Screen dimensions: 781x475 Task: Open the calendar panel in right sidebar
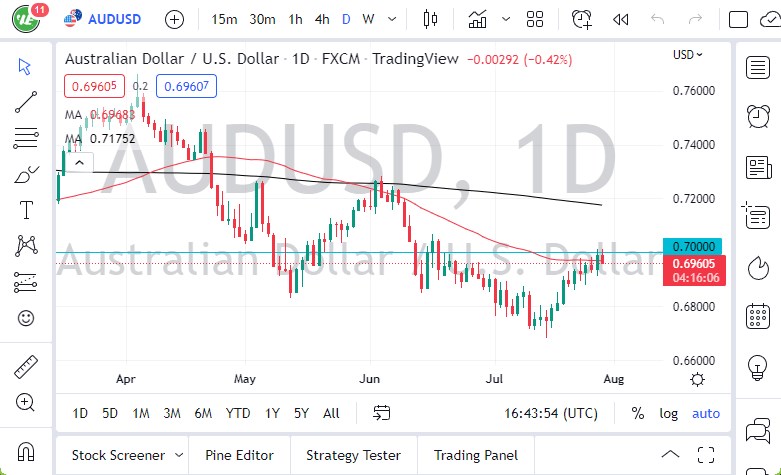[x=758, y=317]
